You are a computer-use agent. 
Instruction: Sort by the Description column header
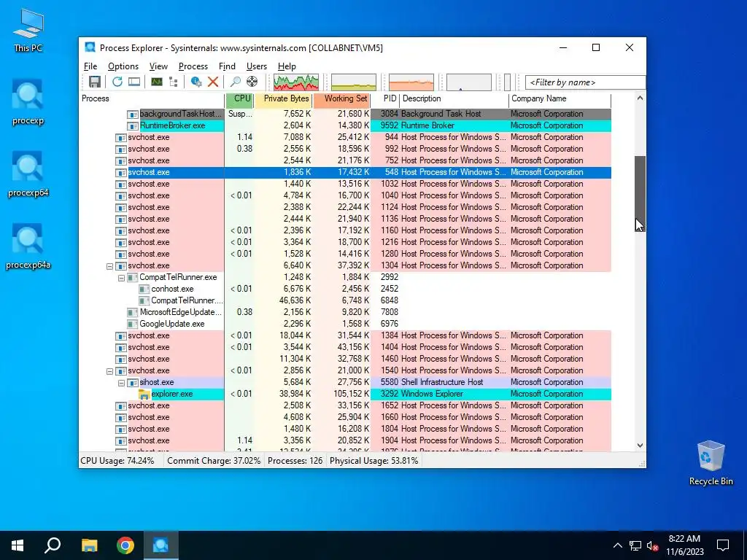(x=454, y=99)
